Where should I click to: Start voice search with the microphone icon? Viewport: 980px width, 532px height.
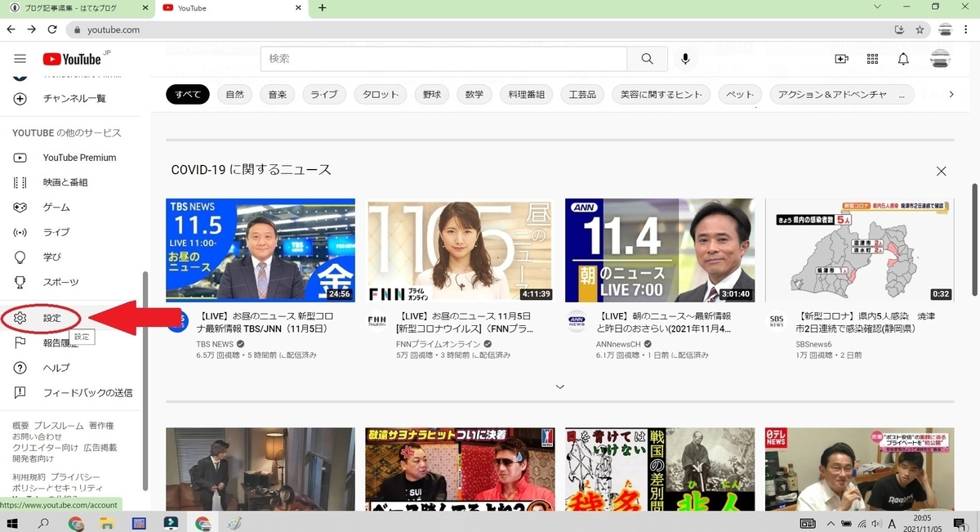point(685,59)
